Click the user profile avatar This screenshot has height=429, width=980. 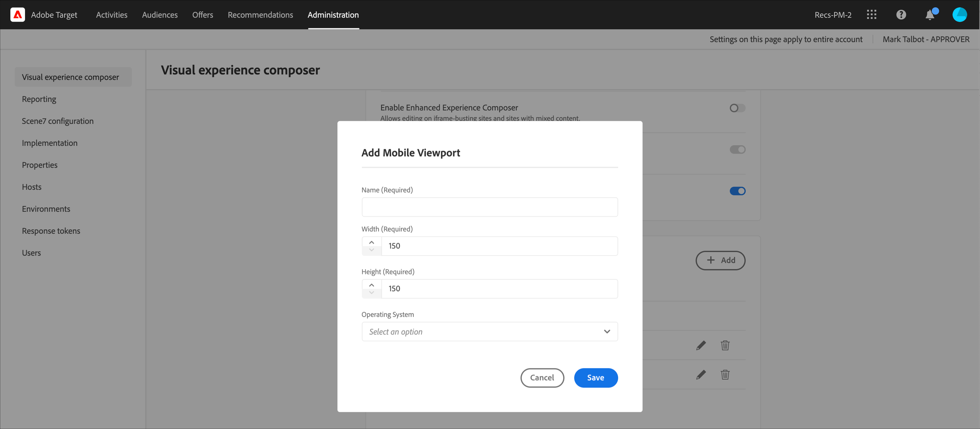click(x=960, y=15)
